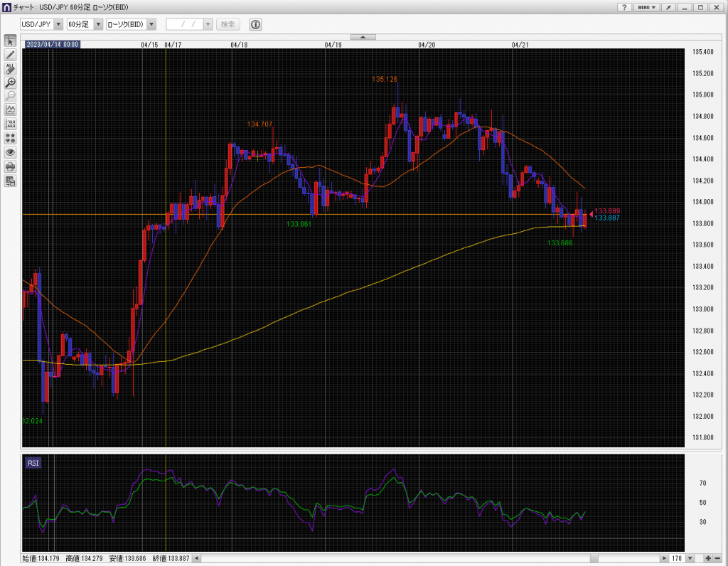Click the RSI 30 level label
Screen dimensions: 728x566
tap(703, 522)
